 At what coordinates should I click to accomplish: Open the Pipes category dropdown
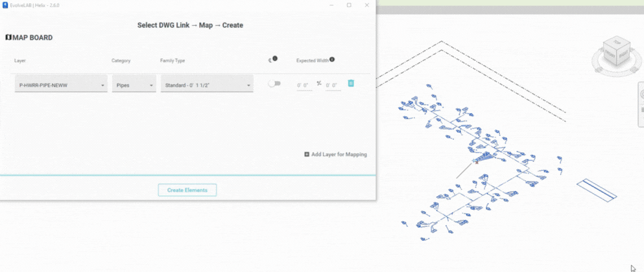tap(134, 85)
